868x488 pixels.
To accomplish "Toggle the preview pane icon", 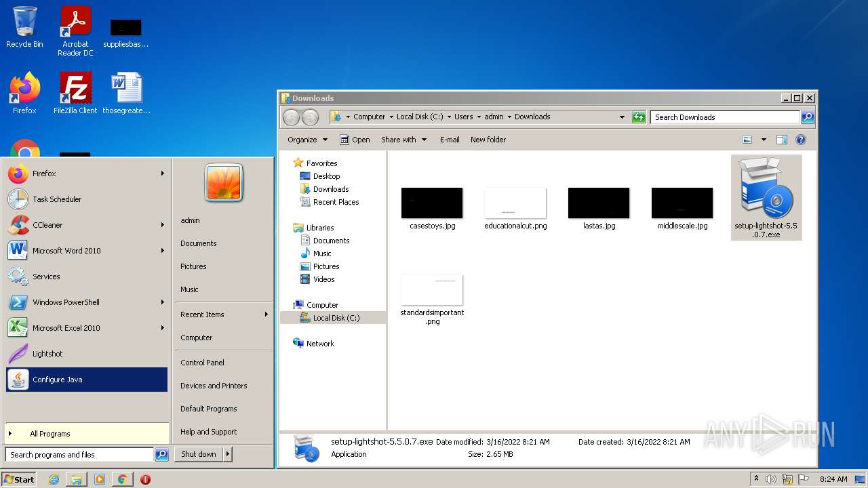I will (781, 140).
